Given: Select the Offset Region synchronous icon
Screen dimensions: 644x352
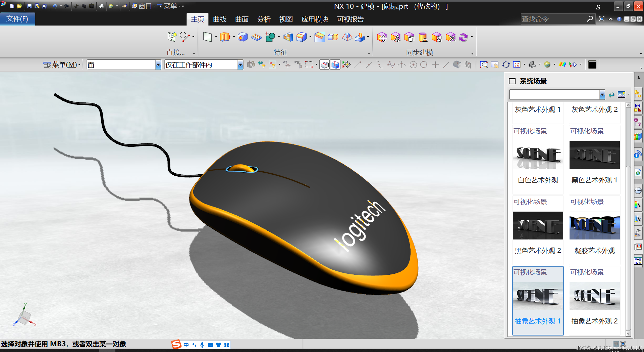Looking at the screenshot, I should pos(410,37).
